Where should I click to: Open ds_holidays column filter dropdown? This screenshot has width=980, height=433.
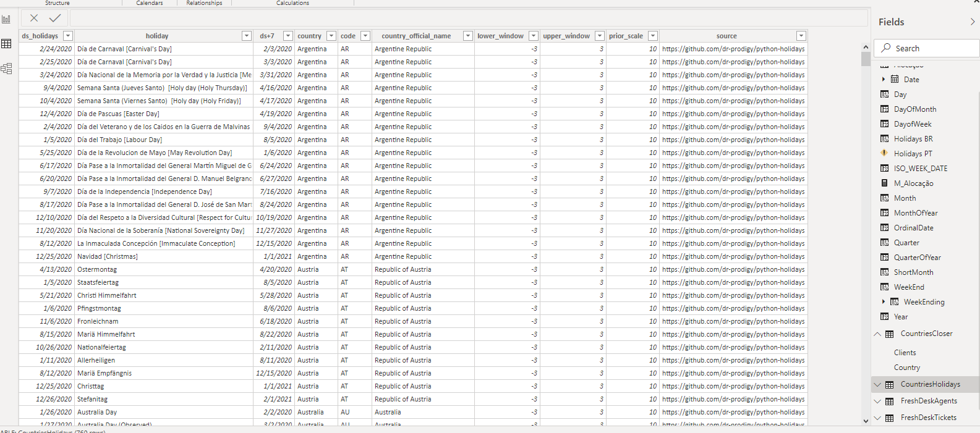[68, 36]
